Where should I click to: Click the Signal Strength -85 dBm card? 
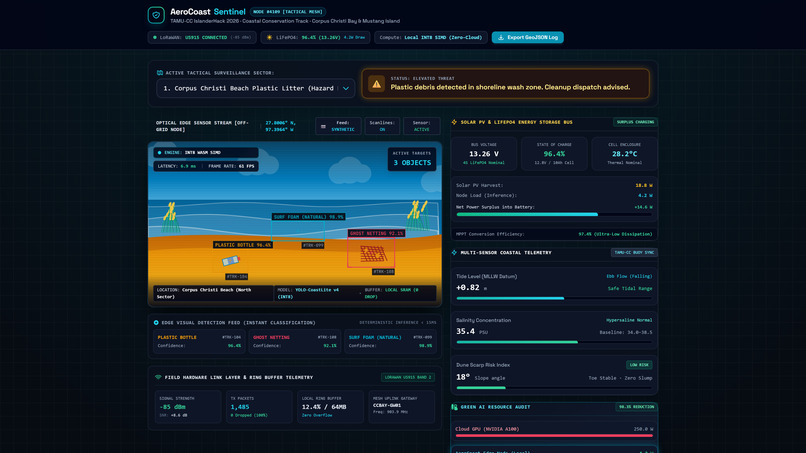[x=188, y=407]
